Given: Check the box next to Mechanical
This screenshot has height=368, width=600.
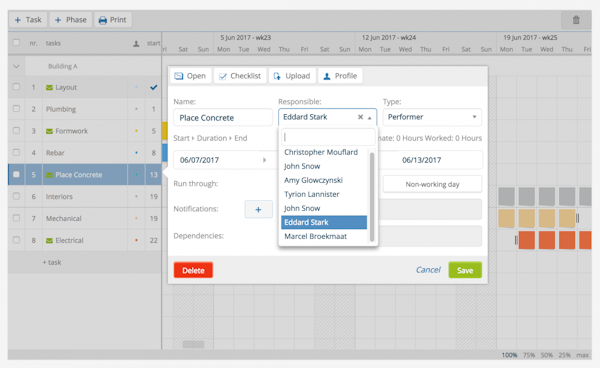Looking at the screenshot, I should click(16, 218).
